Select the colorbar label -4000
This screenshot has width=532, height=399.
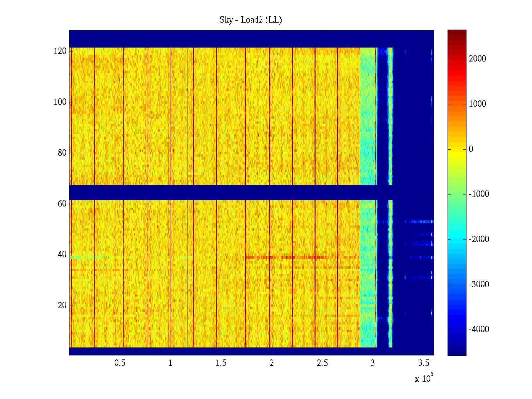pos(478,330)
